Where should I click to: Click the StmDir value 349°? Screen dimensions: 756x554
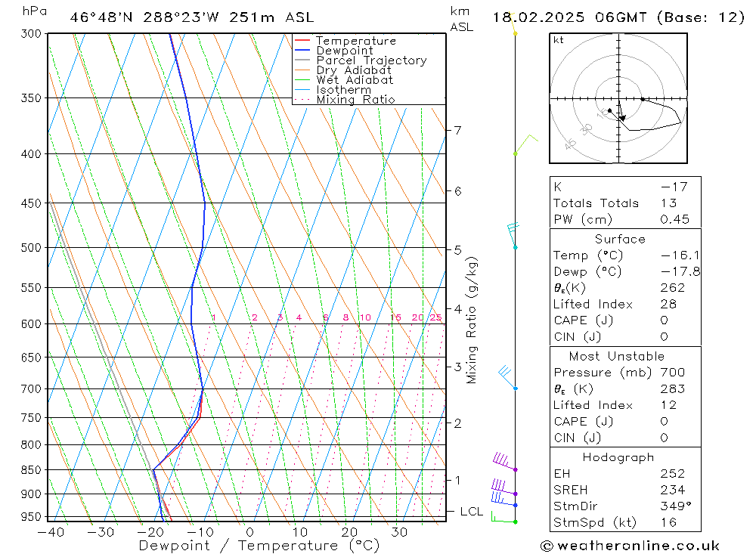(676, 506)
